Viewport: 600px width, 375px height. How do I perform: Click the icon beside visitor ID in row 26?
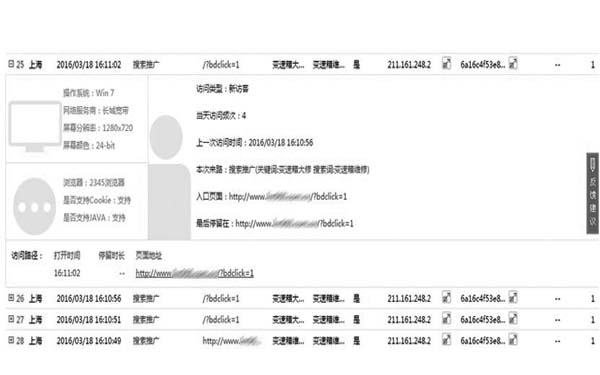[513, 297]
